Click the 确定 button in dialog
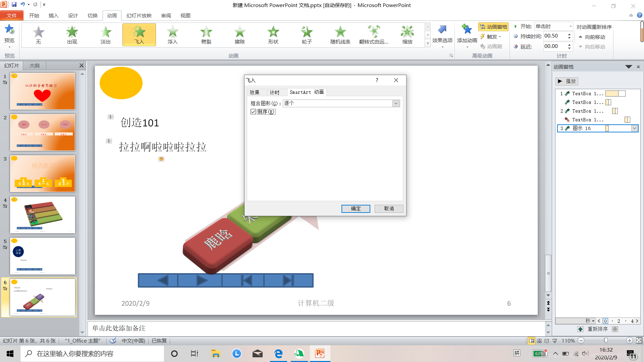 [356, 208]
